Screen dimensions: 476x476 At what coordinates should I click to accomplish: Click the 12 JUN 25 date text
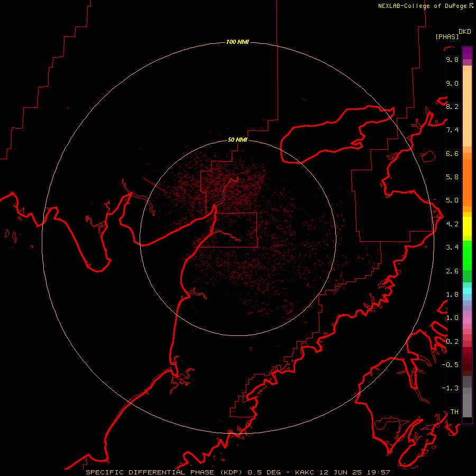click(x=341, y=472)
